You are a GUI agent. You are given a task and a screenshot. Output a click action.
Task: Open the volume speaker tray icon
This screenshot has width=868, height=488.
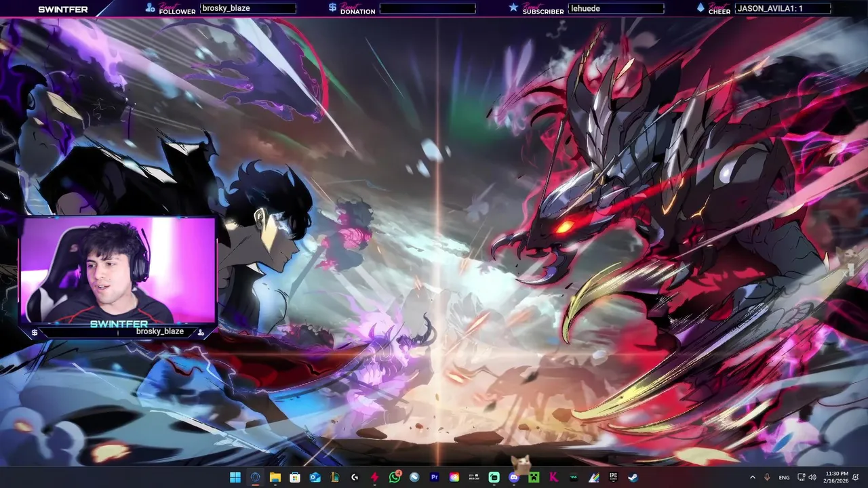812,477
